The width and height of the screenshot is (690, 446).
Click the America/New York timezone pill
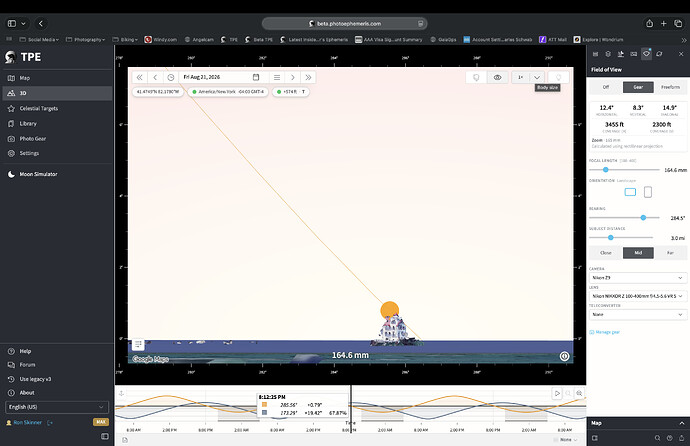pos(228,92)
